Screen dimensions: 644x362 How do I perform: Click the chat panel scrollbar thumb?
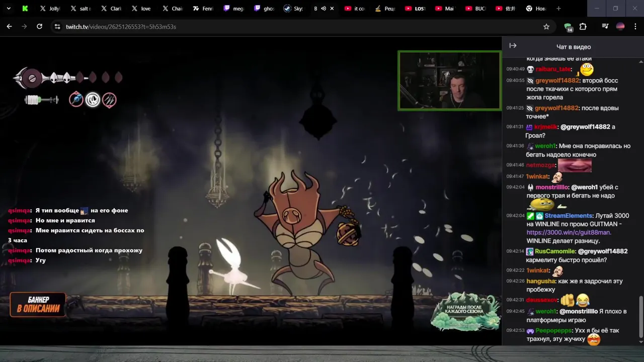641,317
